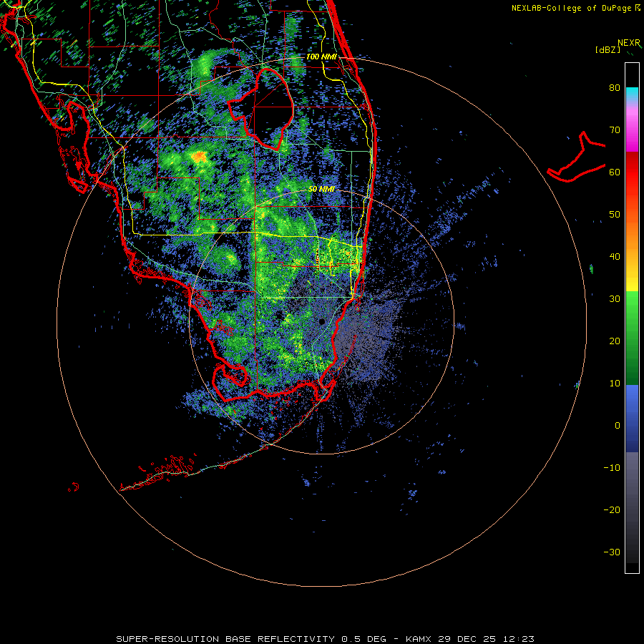
Task: Click inside the Lake Okeechobee outline
Action: [267, 109]
